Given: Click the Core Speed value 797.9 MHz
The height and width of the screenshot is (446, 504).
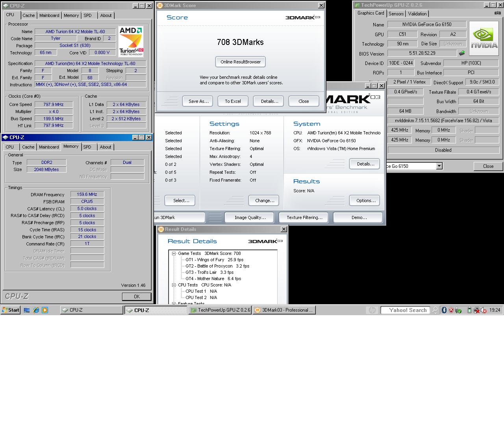Looking at the screenshot, I should tap(54, 104).
